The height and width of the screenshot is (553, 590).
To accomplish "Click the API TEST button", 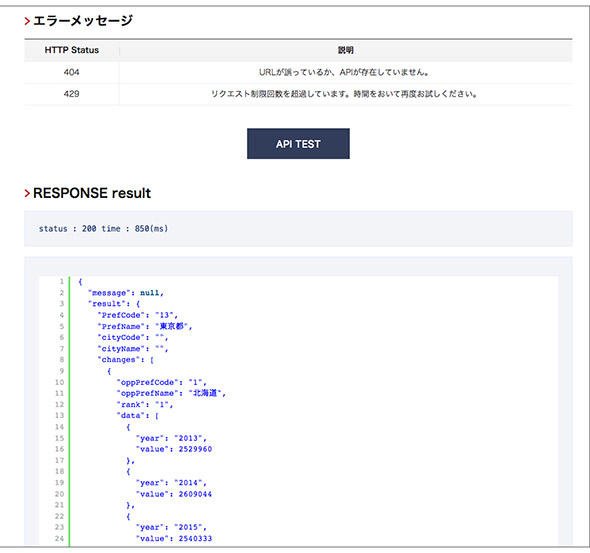I will click(x=298, y=144).
